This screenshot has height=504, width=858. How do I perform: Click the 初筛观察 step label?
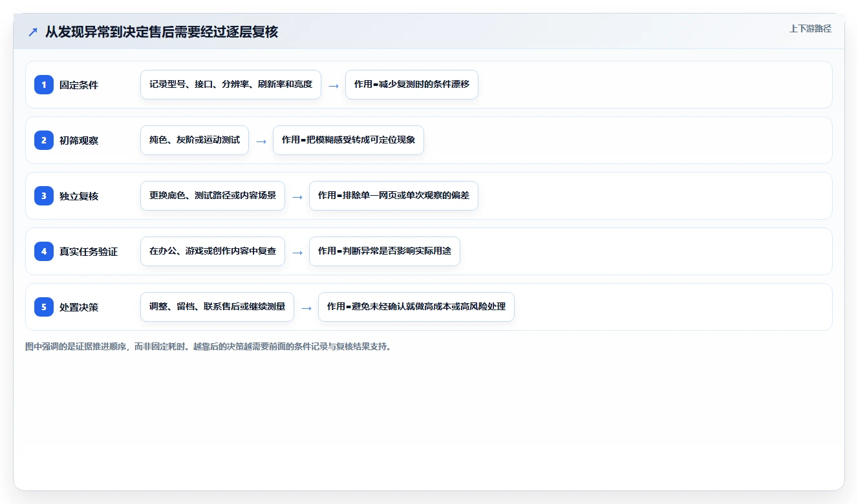pos(79,140)
